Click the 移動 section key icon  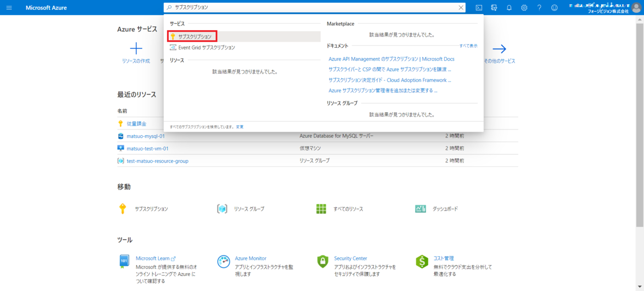coord(122,208)
